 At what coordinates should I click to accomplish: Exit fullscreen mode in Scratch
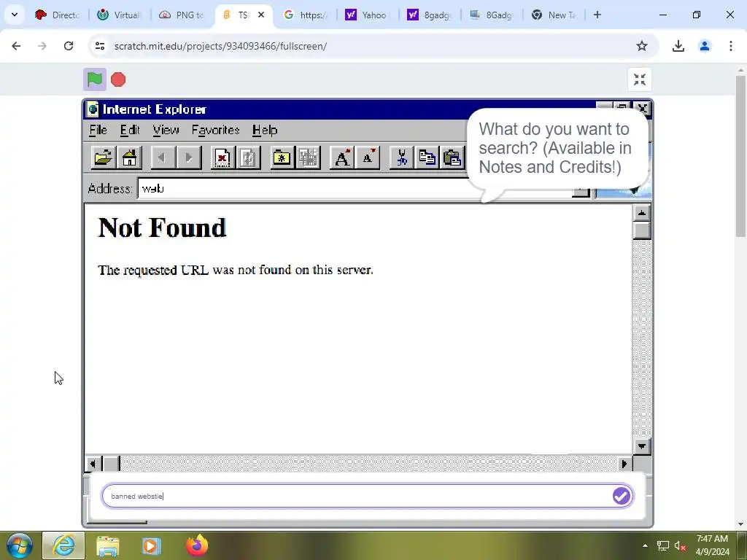[639, 79]
